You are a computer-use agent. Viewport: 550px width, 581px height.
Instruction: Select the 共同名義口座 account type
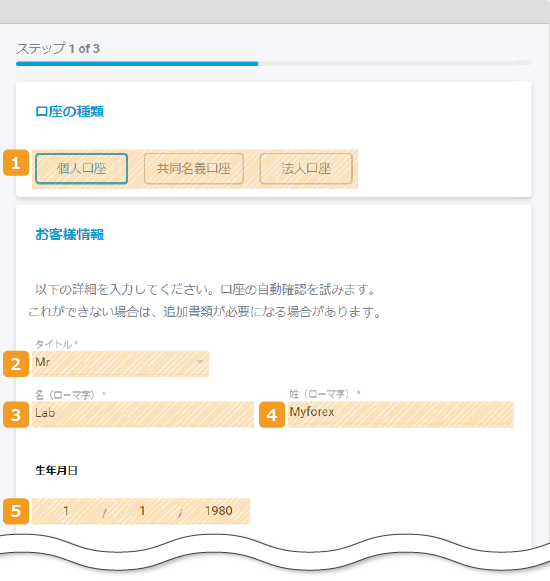tap(194, 169)
